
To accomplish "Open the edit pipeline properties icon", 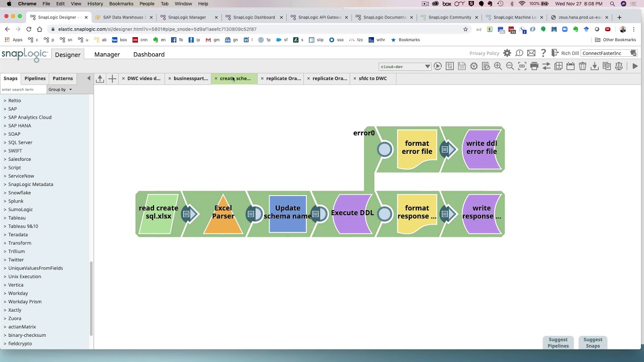I will coord(486,66).
